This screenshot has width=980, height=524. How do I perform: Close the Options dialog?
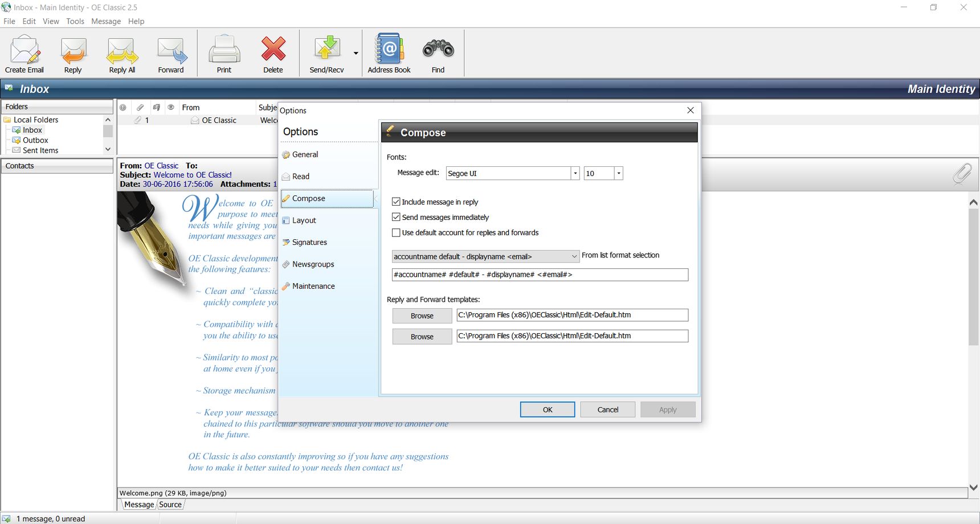click(691, 110)
